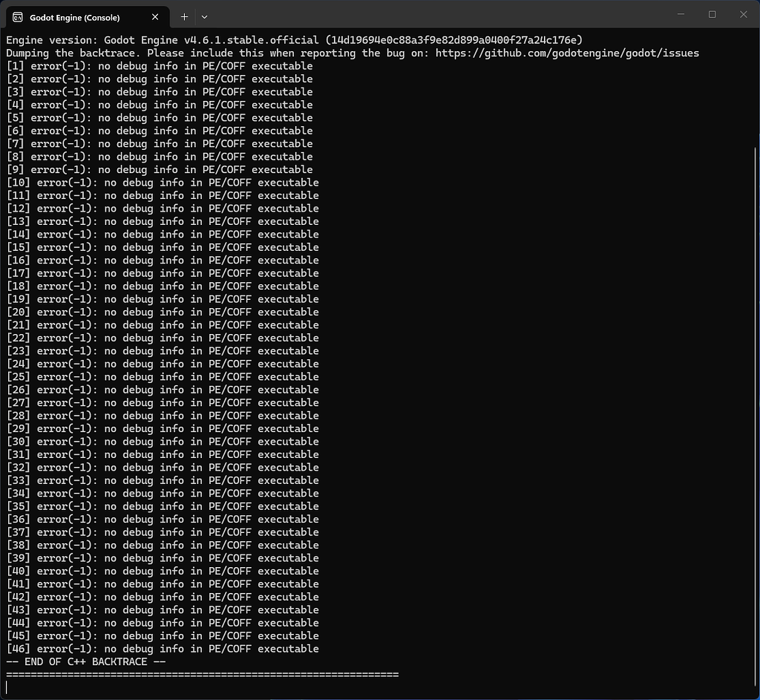Click backtrace line [22]
Screen dimensions: 760x700
[x=163, y=338]
